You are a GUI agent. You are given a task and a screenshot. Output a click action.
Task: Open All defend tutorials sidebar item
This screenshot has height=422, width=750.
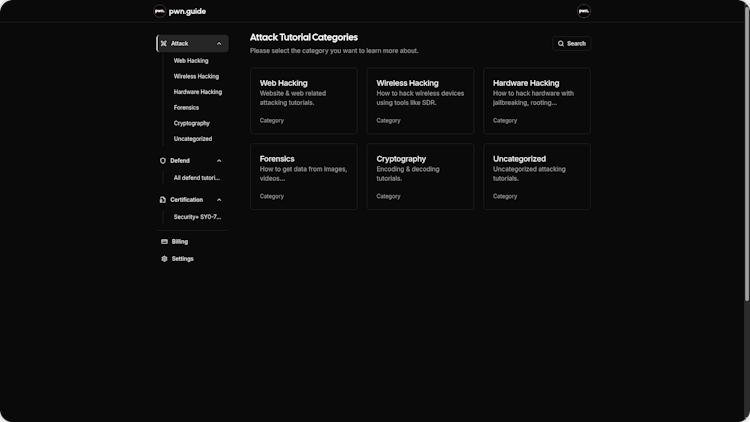196,178
